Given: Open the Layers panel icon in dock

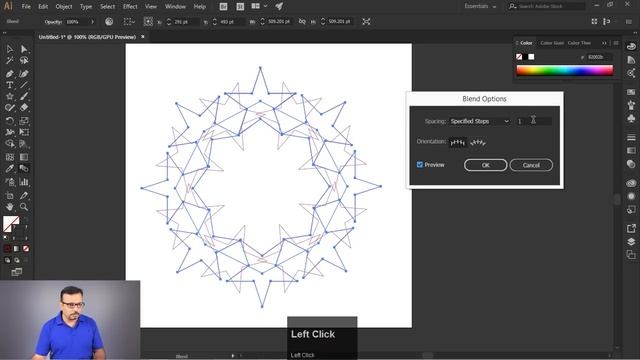Looking at the screenshot, I should [x=631, y=242].
